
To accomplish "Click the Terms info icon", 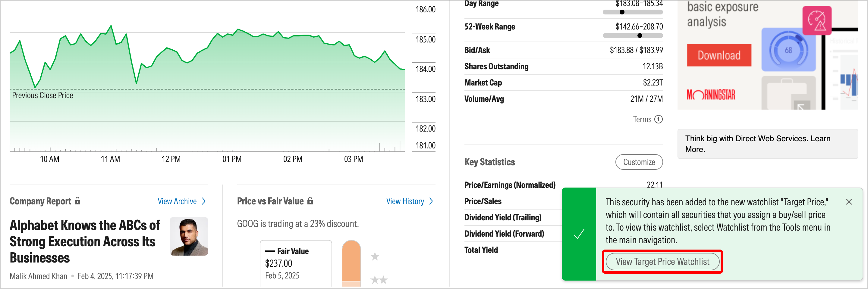I will pos(658,120).
